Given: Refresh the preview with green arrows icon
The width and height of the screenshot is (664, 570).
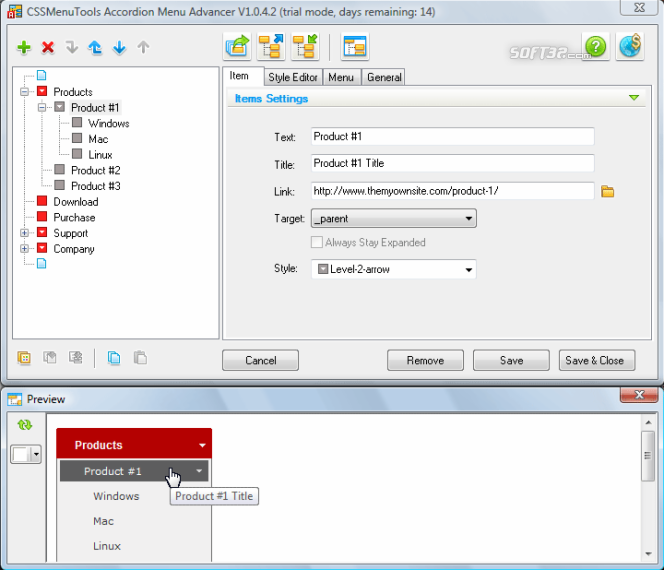Looking at the screenshot, I should tap(25, 425).
